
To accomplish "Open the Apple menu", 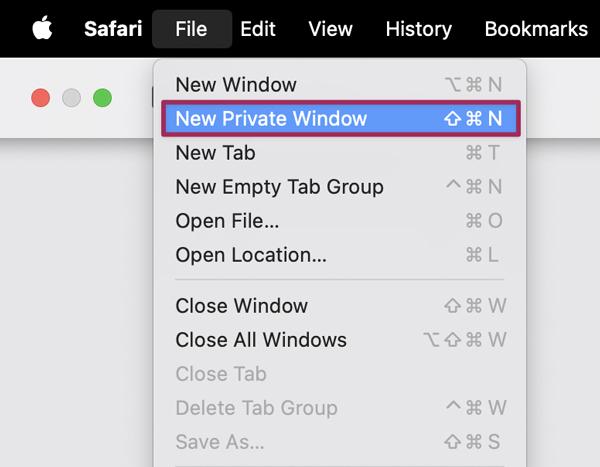I will pos(41,29).
